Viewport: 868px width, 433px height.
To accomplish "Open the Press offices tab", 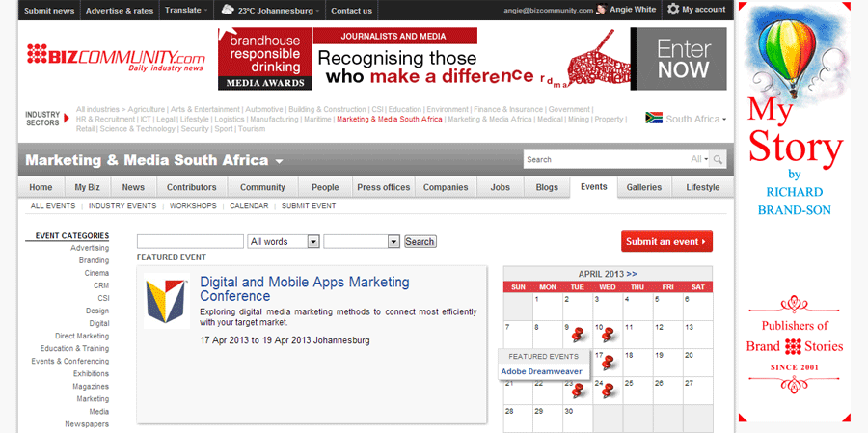I will click(x=383, y=187).
